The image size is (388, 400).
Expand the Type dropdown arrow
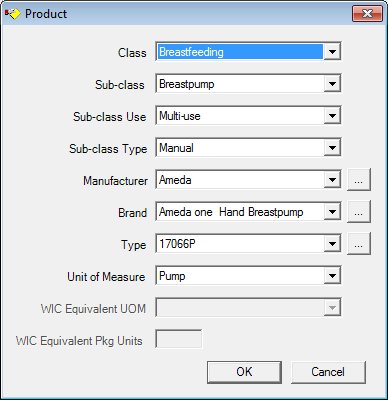tap(332, 244)
